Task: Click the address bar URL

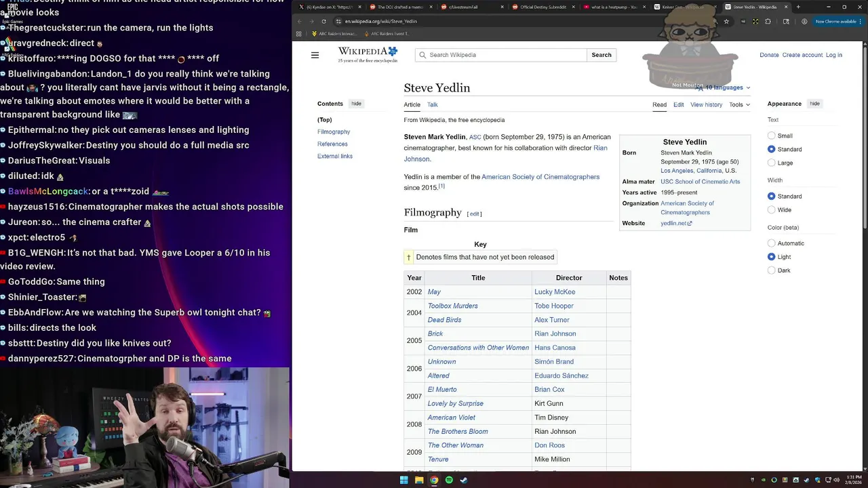Action: pos(380,21)
